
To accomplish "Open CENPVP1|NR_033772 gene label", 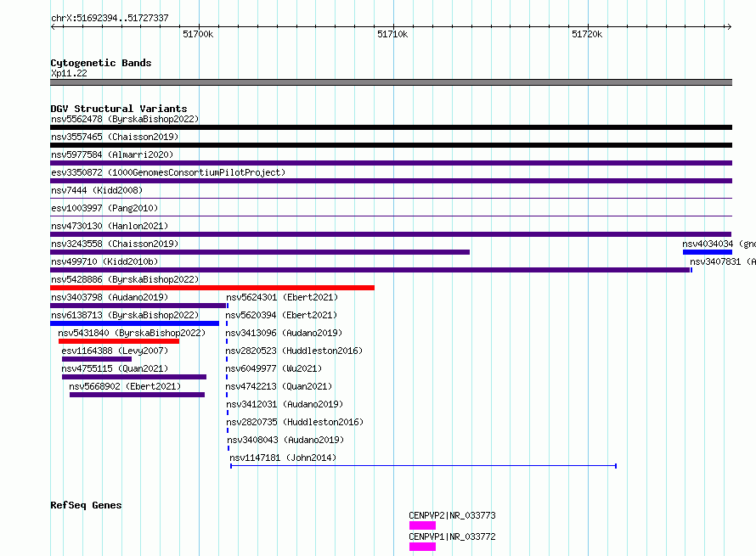I will (x=452, y=536).
